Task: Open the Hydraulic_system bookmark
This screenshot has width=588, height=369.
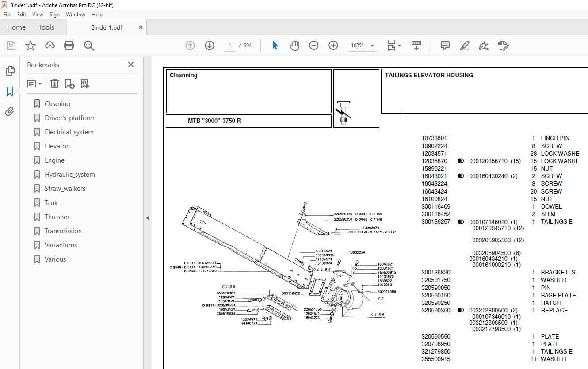Action: click(70, 175)
